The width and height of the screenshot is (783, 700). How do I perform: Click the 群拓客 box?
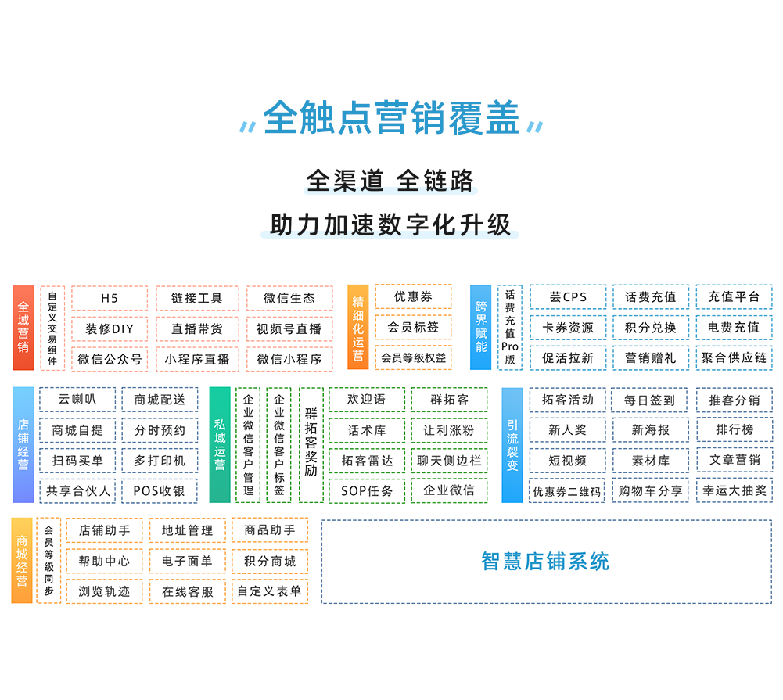[x=450, y=400]
